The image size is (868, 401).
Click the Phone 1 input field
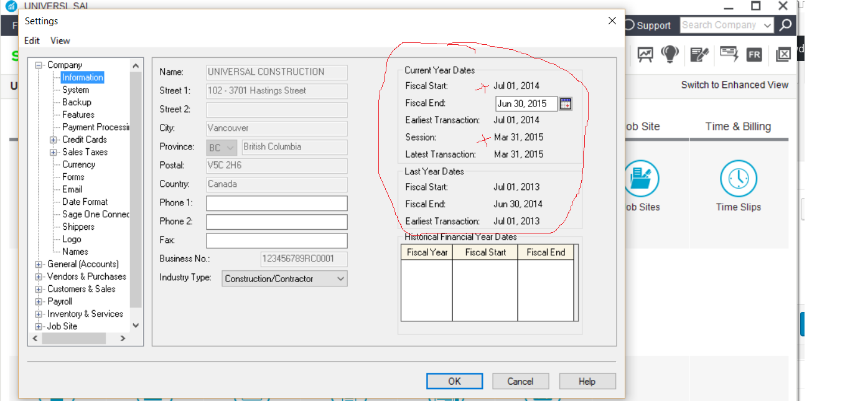coord(277,203)
